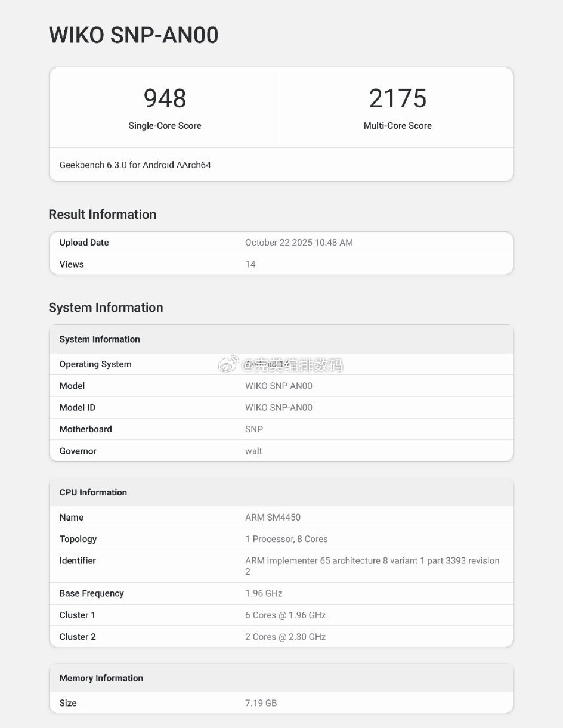Click the Operating System row label
563x728 pixels.
click(95, 364)
